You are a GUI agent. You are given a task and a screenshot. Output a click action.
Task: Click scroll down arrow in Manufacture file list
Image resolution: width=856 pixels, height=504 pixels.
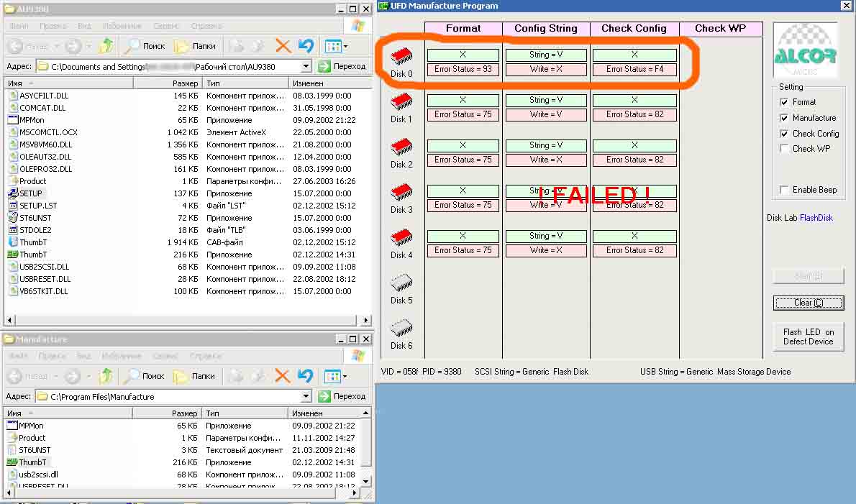tap(366, 481)
